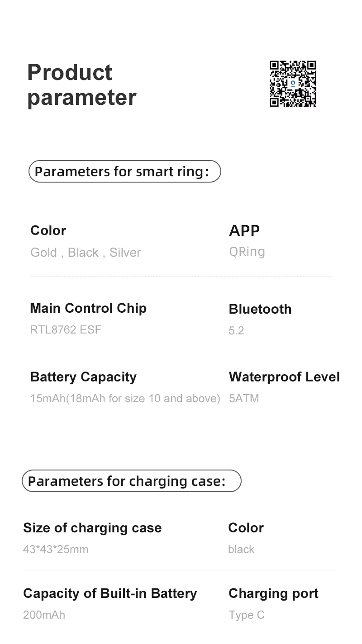Select the Bluetooth 5.2 value
Screen dimensions: 362x644
tap(236, 331)
